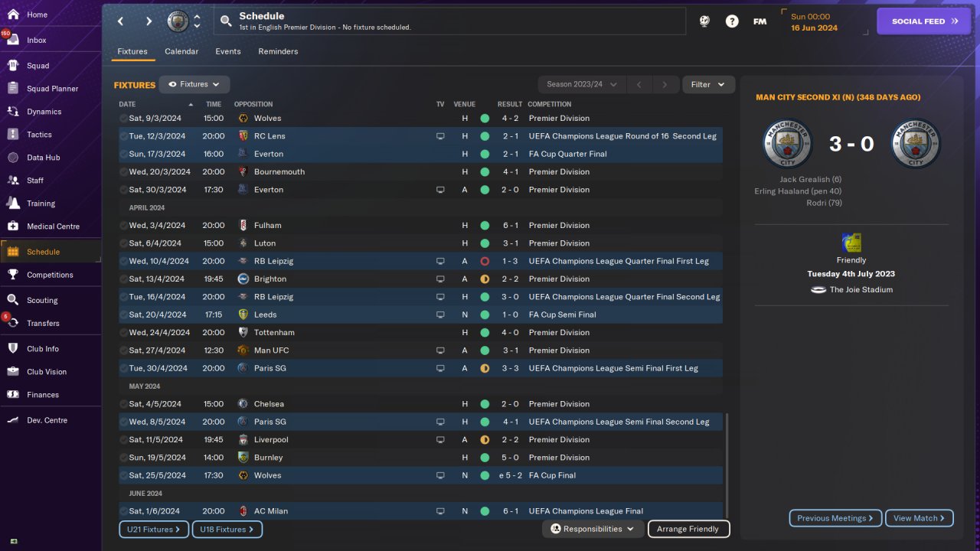Sort by the Date column header

(x=127, y=104)
